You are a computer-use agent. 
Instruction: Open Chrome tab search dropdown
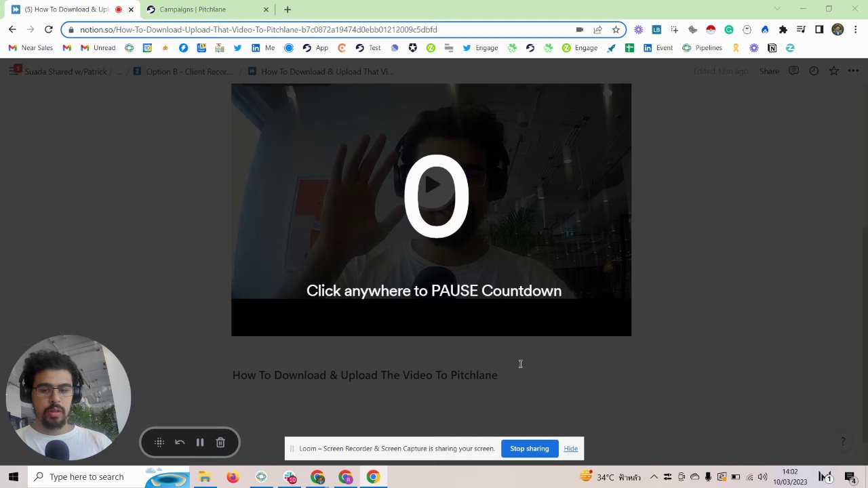coord(777,9)
